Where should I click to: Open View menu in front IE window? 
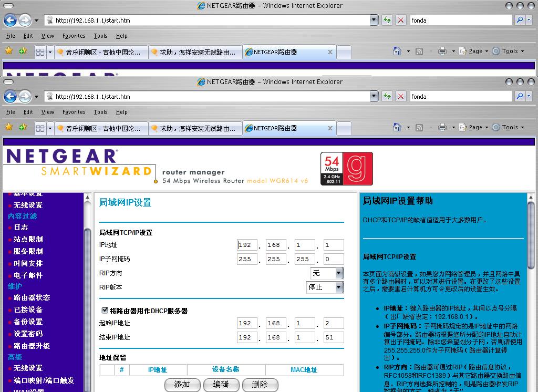click(48, 112)
